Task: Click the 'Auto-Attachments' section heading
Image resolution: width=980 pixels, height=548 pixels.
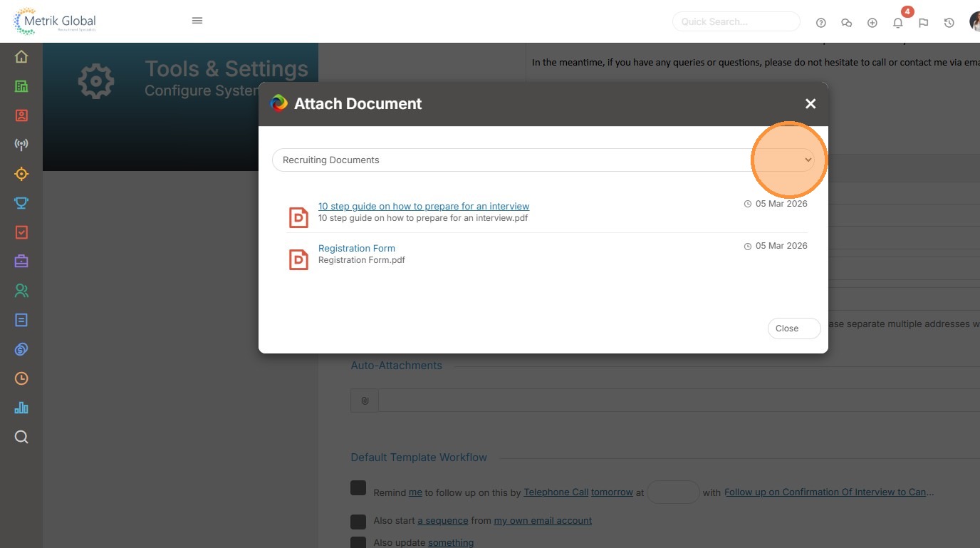Action: pyautogui.click(x=397, y=366)
